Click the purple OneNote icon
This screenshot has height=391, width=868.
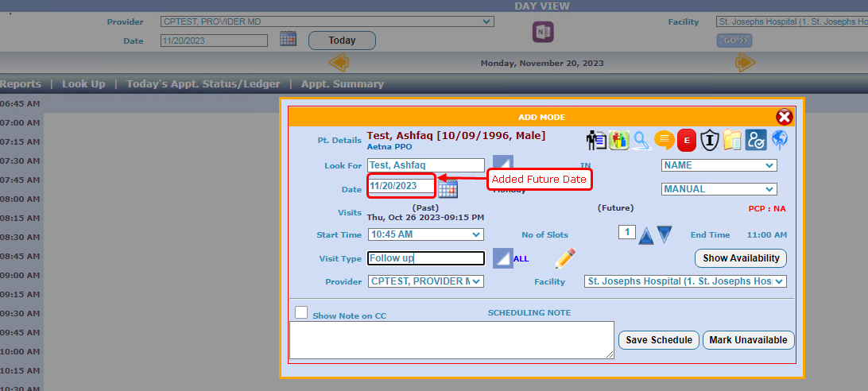pos(543,32)
